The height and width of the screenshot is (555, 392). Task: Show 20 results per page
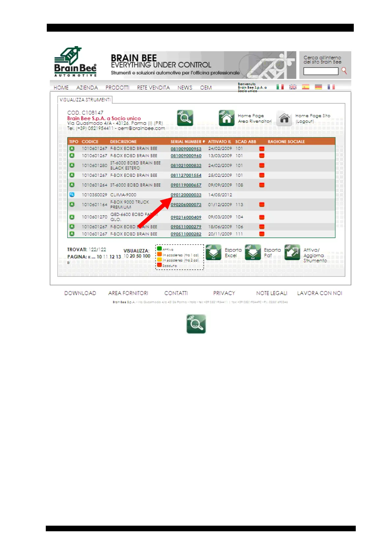[132, 256]
